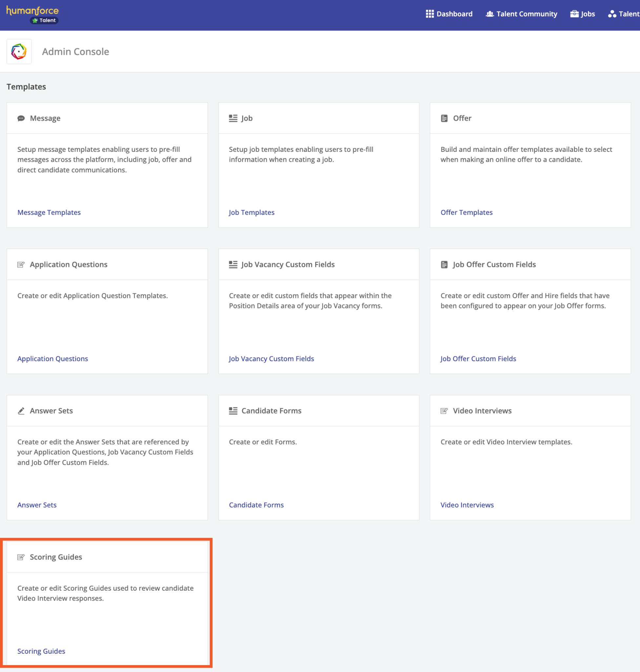Click the Offer card title text

[x=462, y=118]
